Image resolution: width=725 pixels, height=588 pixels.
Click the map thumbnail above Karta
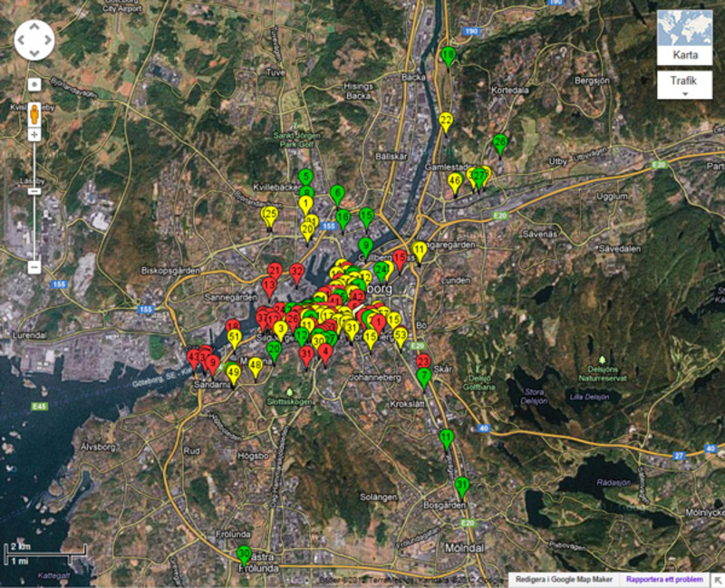(x=685, y=28)
